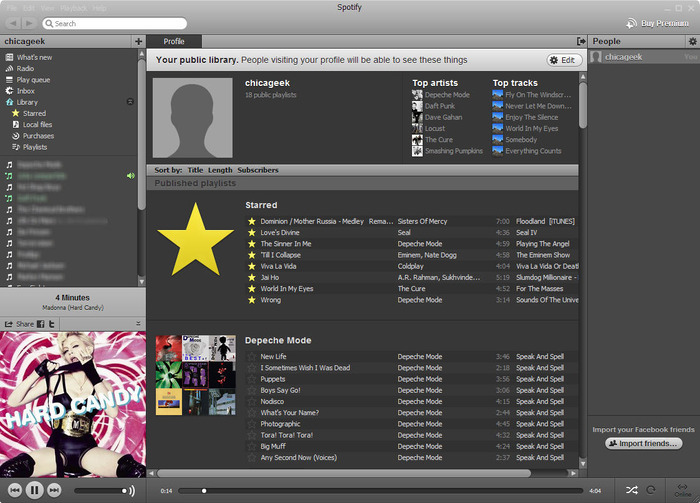
Task: Share current track on Twitter
Action: tap(51, 324)
